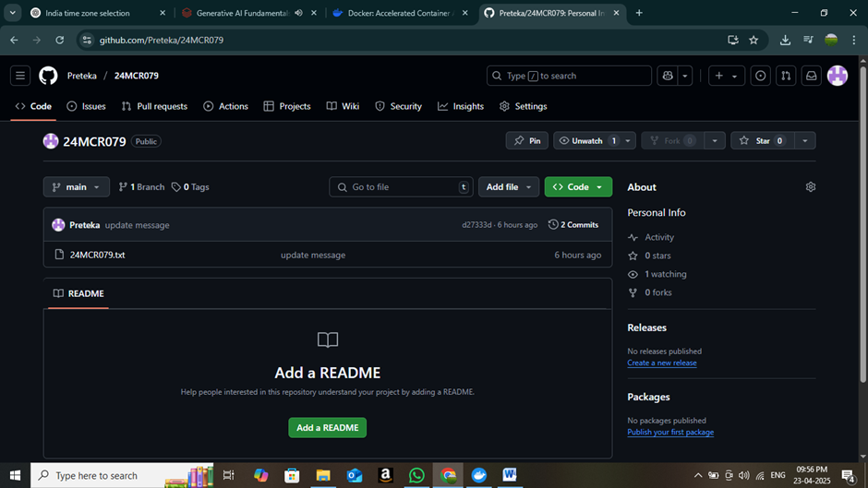
Task: Click the green Add a README button
Action: [x=327, y=428]
